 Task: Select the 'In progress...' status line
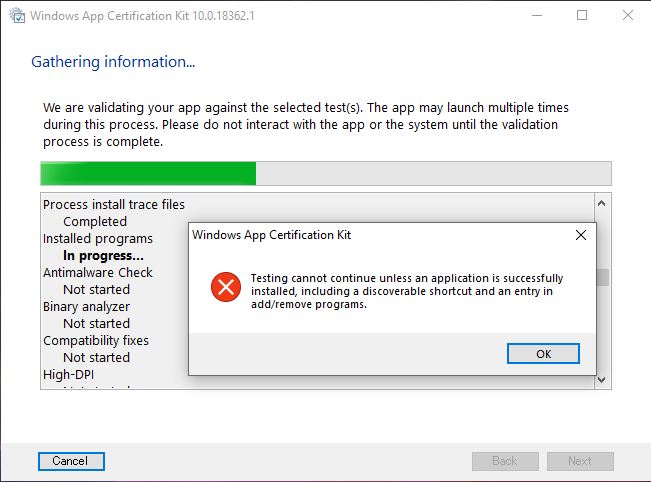103,256
